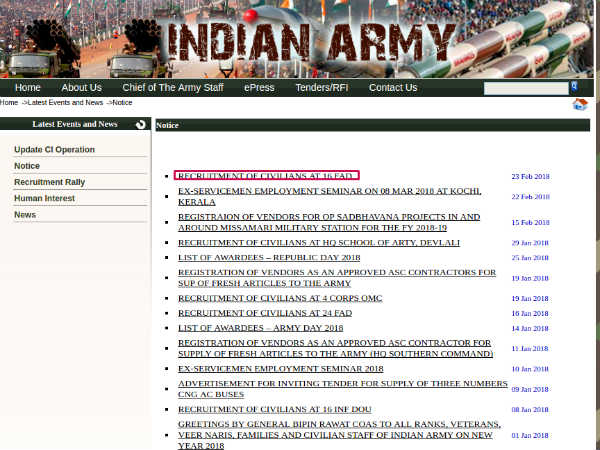Click the date 08 Jan 2018
This screenshot has height=450, width=600.
(x=530, y=409)
